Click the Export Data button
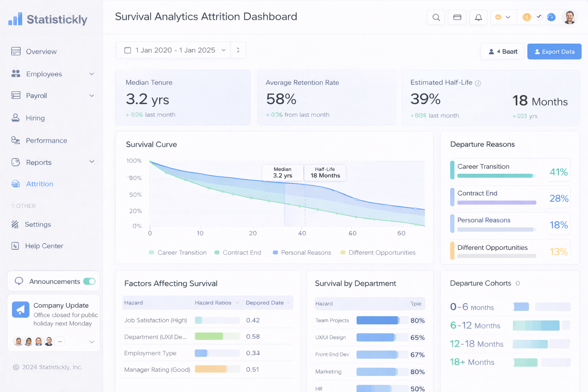 click(x=554, y=52)
